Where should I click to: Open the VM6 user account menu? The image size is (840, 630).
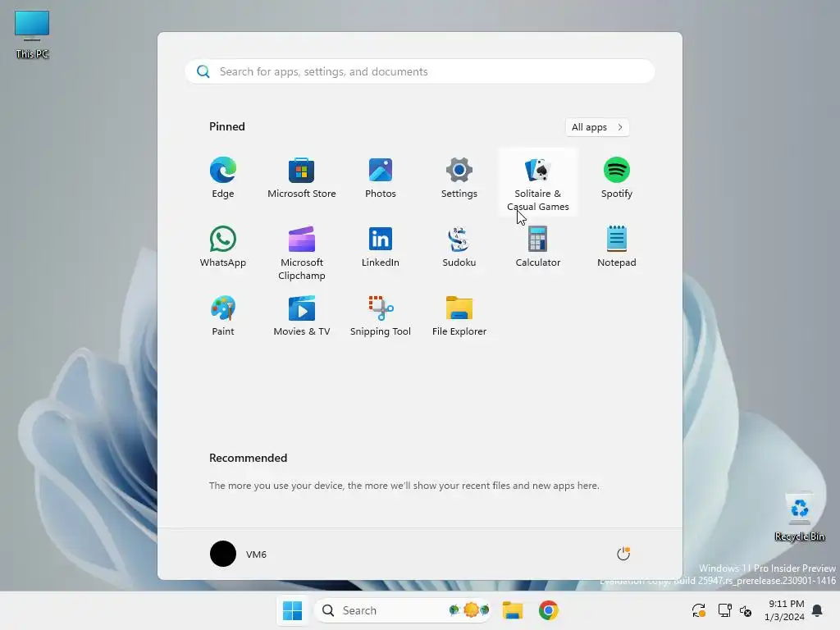[239, 554]
